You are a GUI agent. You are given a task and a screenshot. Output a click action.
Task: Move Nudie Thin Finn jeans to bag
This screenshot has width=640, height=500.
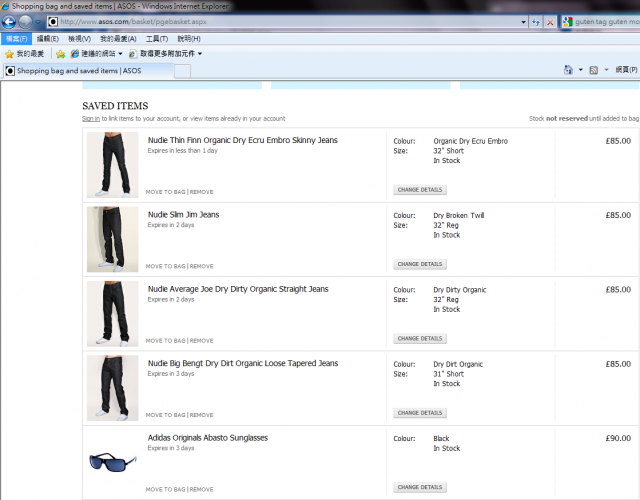pos(165,192)
